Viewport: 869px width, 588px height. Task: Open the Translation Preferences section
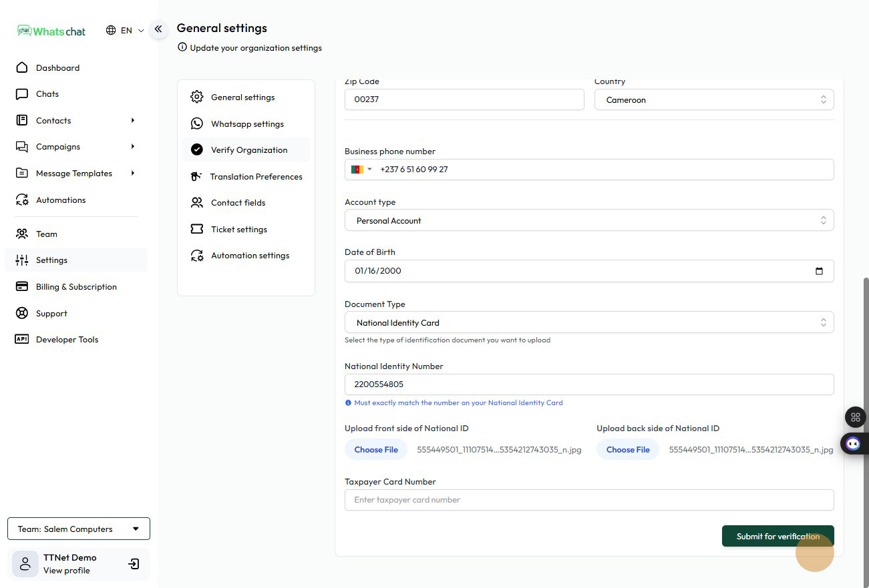(256, 177)
